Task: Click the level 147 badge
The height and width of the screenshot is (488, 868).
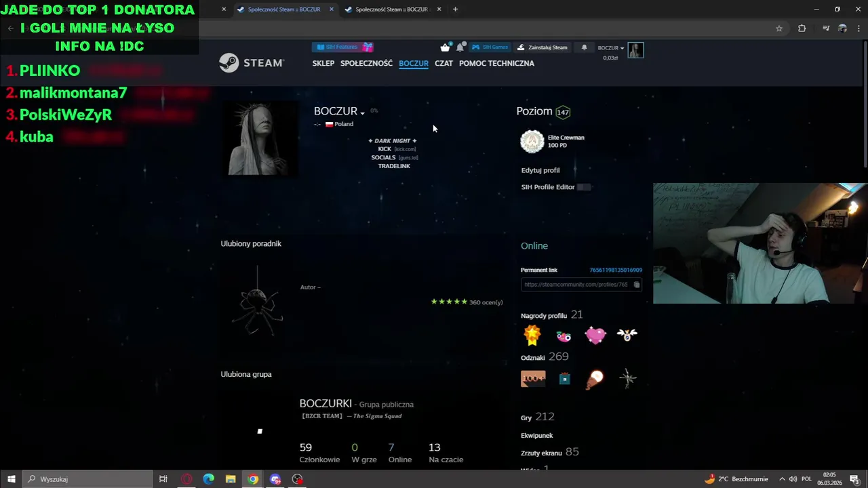Action: [563, 112]
